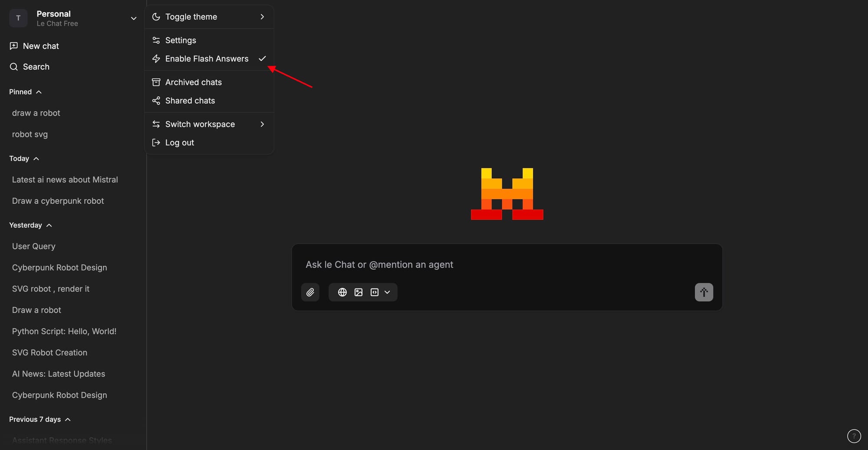Select the image generation icon
868x450 pixels.
358,292
